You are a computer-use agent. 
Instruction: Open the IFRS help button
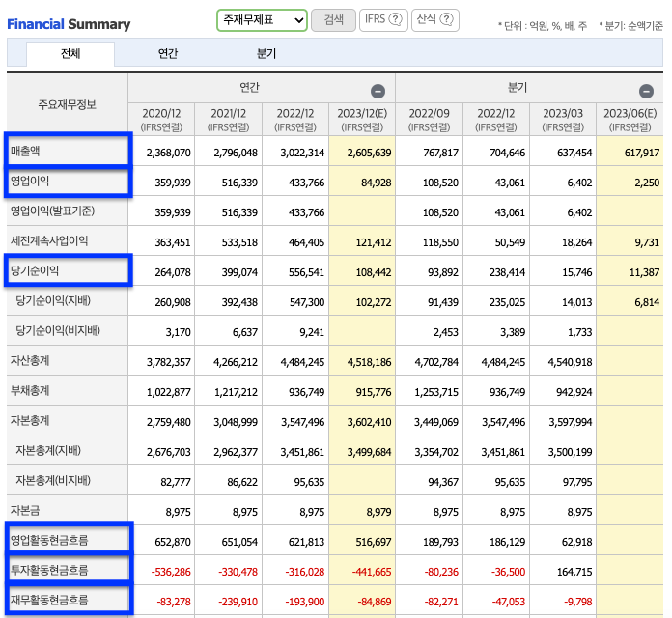(383, 20)
